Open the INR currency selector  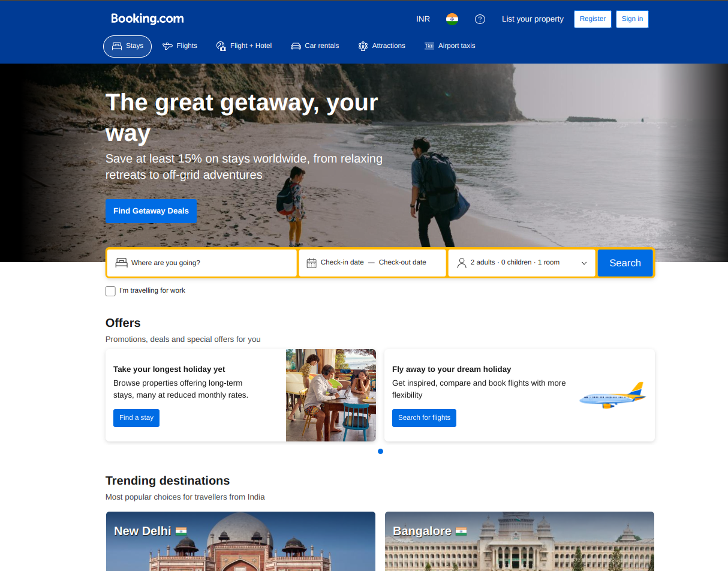click(x=423, y=19)
